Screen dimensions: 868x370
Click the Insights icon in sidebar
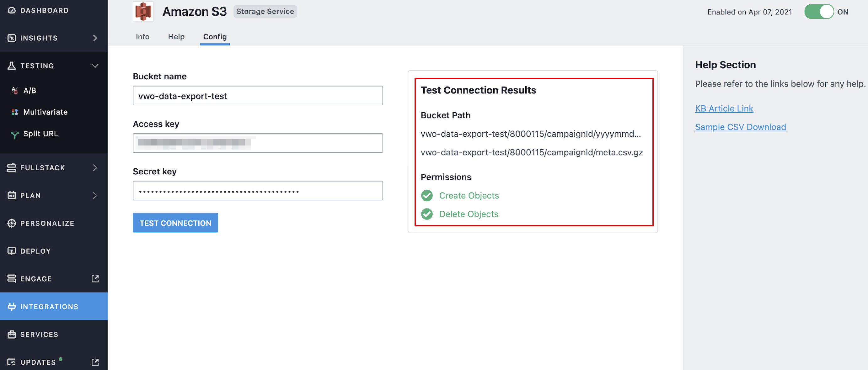[12, 38]
